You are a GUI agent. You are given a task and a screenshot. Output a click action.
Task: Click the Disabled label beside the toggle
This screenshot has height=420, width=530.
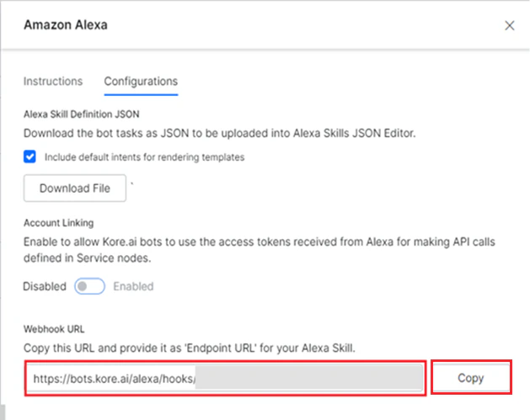point(45,286)
